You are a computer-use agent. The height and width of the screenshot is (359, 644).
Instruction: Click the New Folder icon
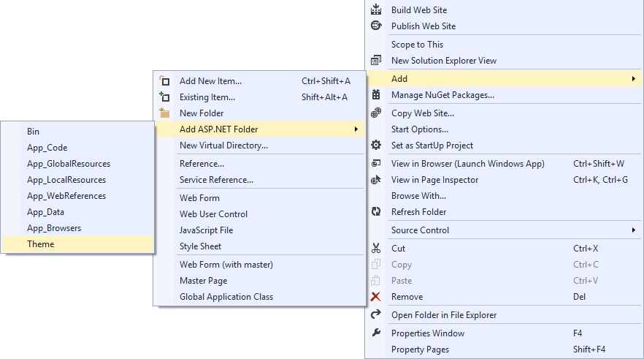point(164,113)
